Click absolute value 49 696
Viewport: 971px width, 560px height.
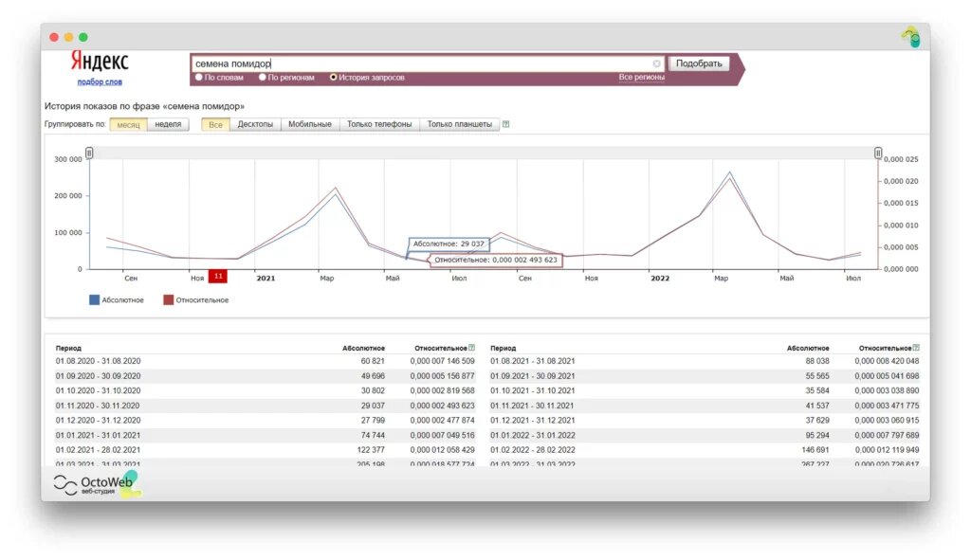[373, 376]
